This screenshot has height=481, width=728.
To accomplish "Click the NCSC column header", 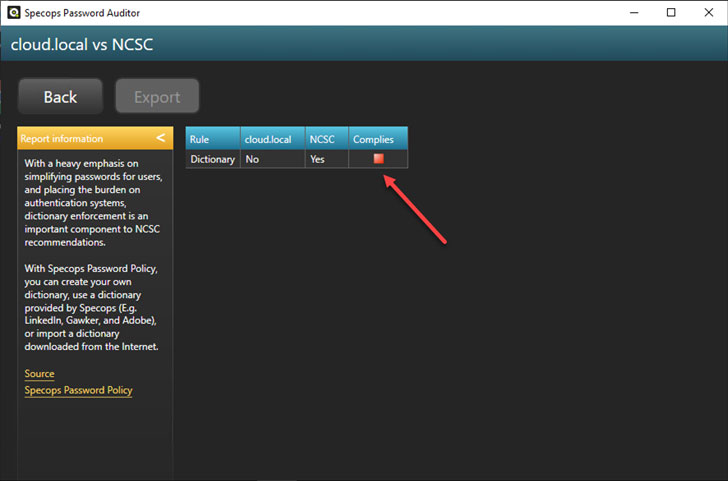I will click(x=323, y=139).
